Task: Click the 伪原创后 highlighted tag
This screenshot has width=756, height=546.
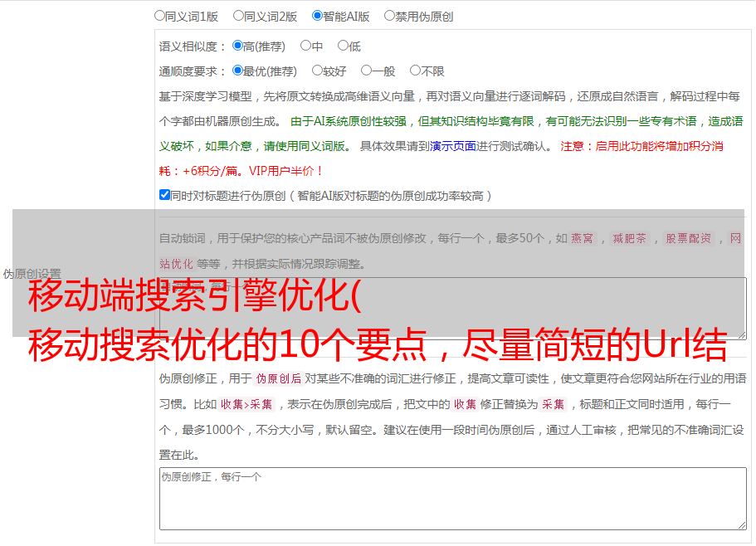Action: tap(279, 378)
